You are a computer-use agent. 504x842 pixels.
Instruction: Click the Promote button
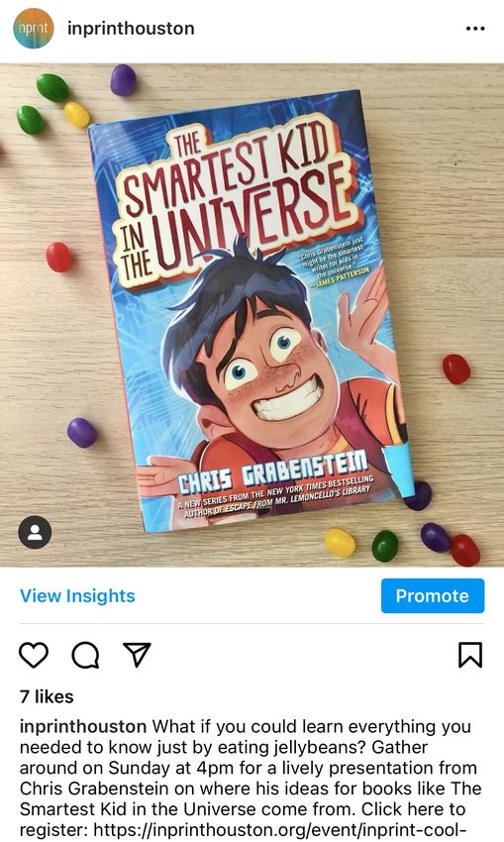click(x=433, y=595)
